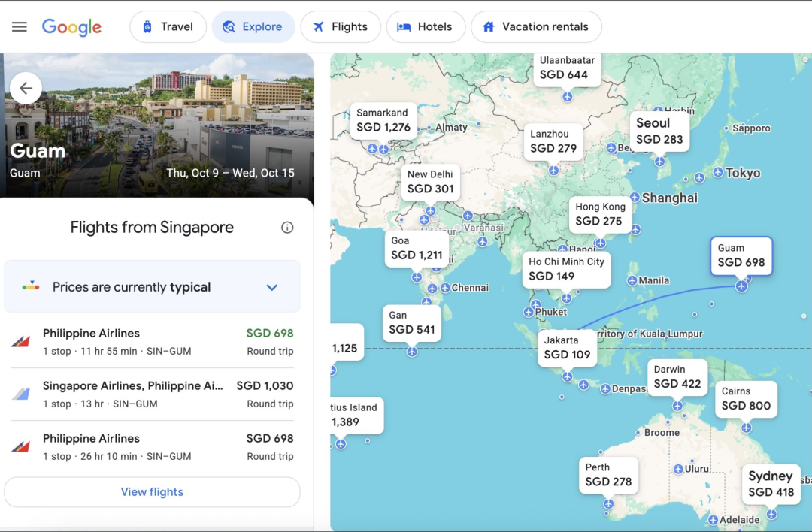Go to the Hotels tab
This screenshot has width=812, height=532.
[426, 27]
